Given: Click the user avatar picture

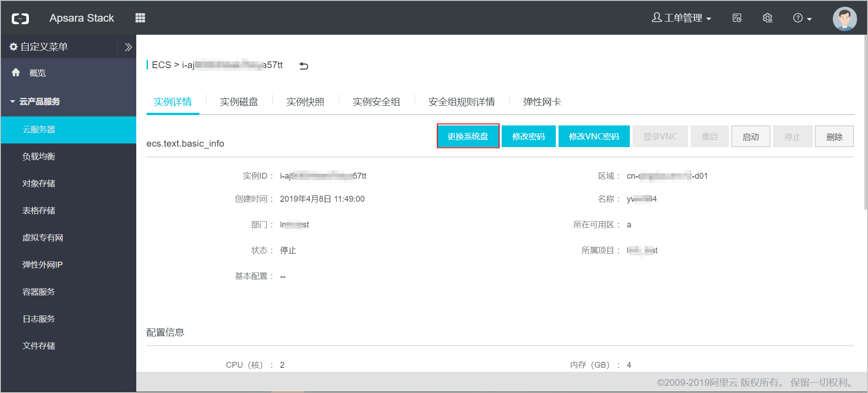Looking at the screenshot, I should click(x=845, y=18).
